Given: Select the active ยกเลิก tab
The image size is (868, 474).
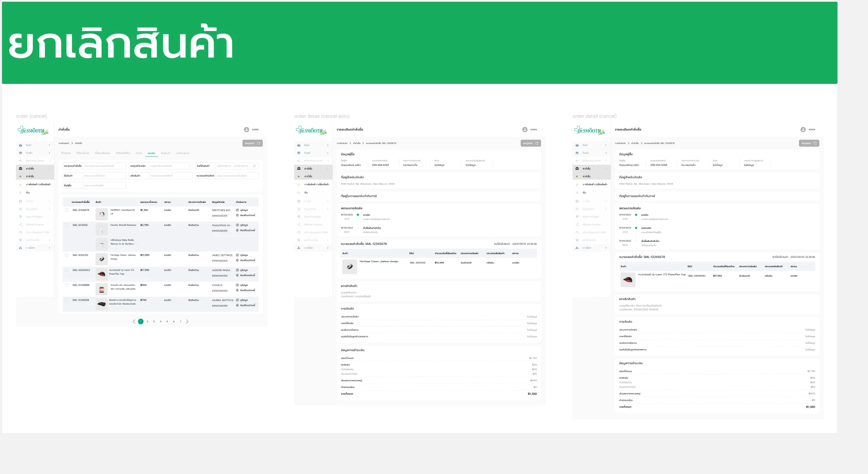Looking at the screenshot, I should pyautogui.click(x=151, y=153).
